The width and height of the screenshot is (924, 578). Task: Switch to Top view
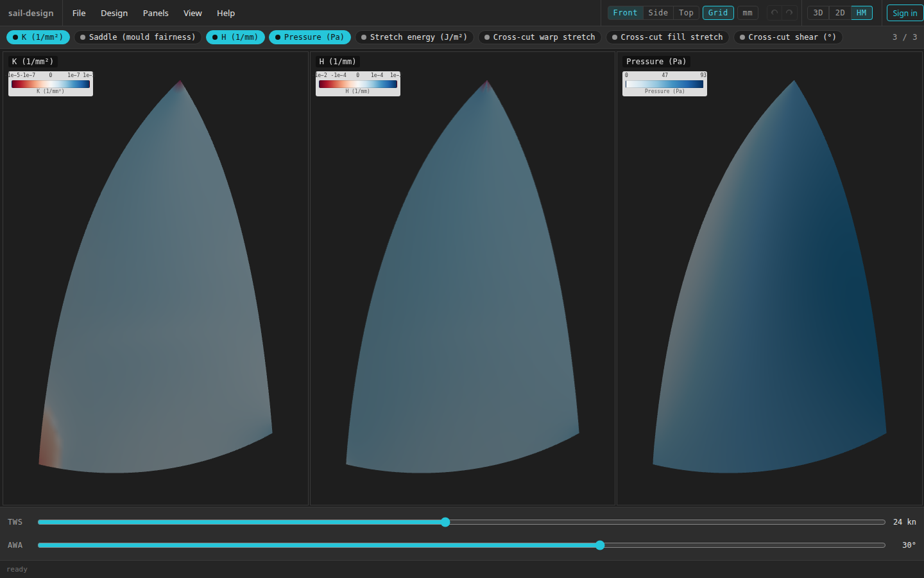(686, 13)
